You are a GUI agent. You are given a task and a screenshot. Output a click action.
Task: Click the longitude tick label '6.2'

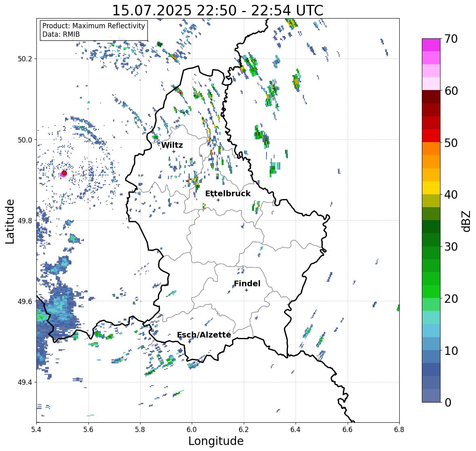tap(244, 429)
